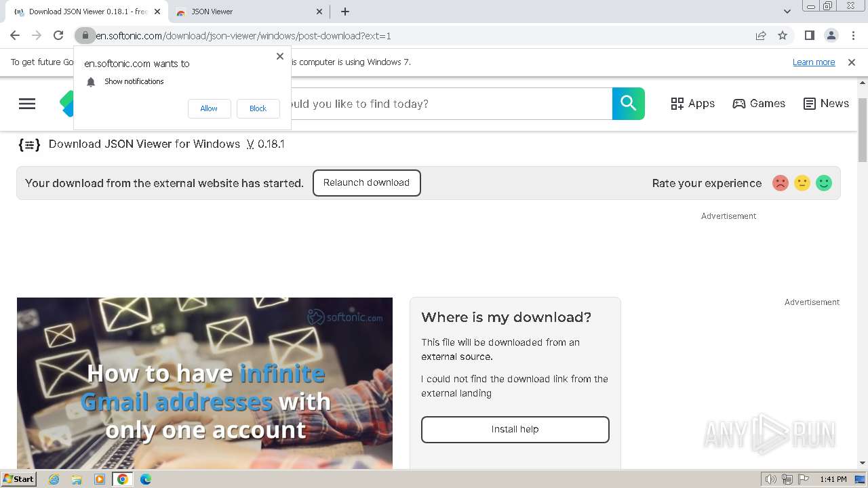This screenshot has height=488, width=868.
Task: Open the Softonic hamburger menu
Action: click(x=27, y=104)
